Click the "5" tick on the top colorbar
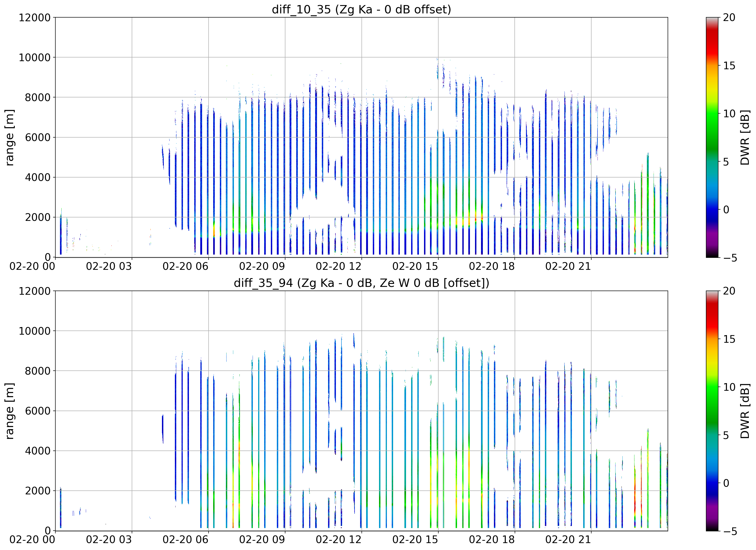This screenshot has width=756, height=550. point(726,161)
